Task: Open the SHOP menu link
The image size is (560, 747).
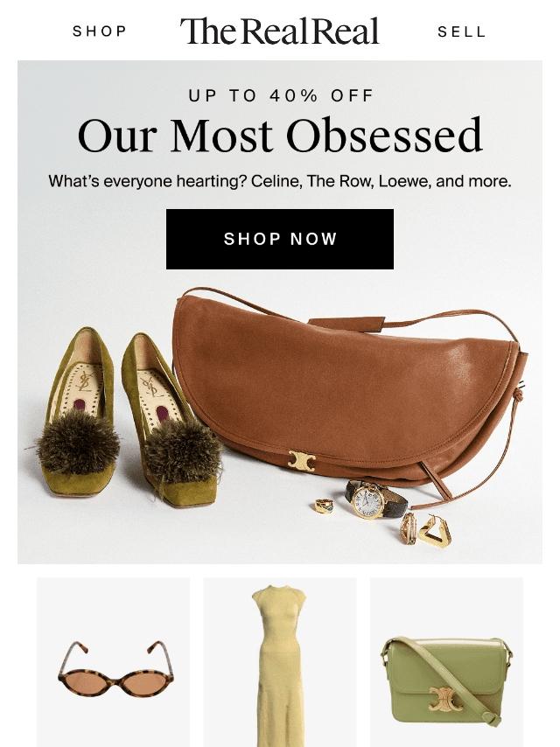Action: (100, 31)
